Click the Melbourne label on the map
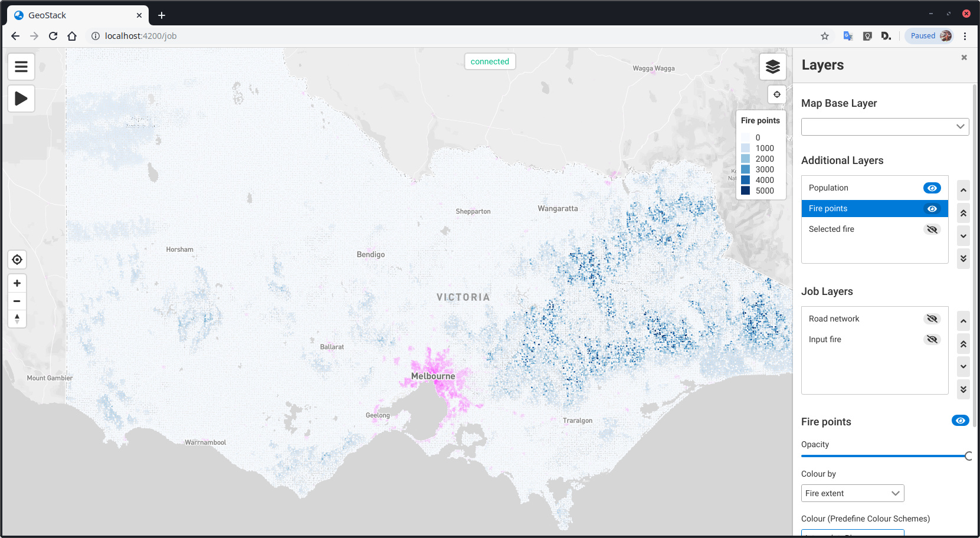 (433, 376)
